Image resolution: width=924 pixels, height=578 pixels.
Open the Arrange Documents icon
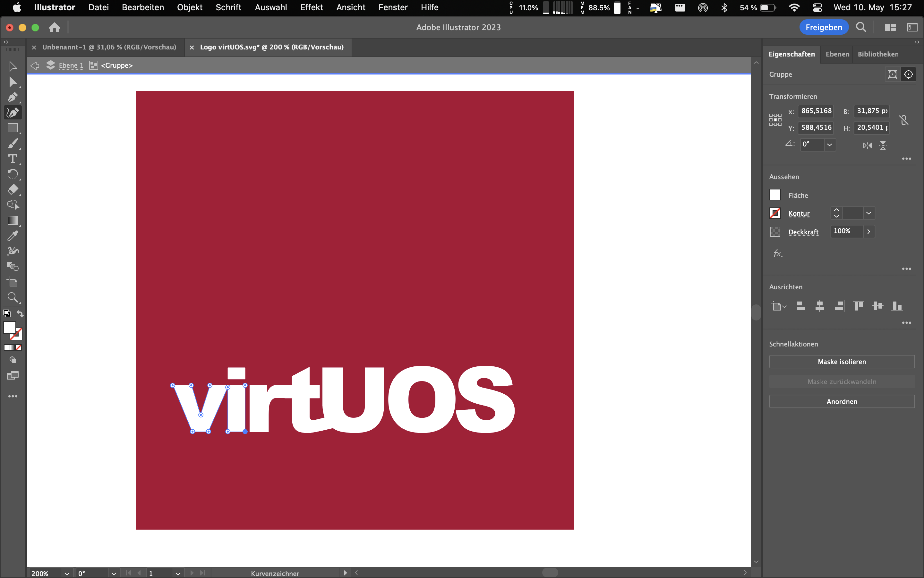click(890, 27)
